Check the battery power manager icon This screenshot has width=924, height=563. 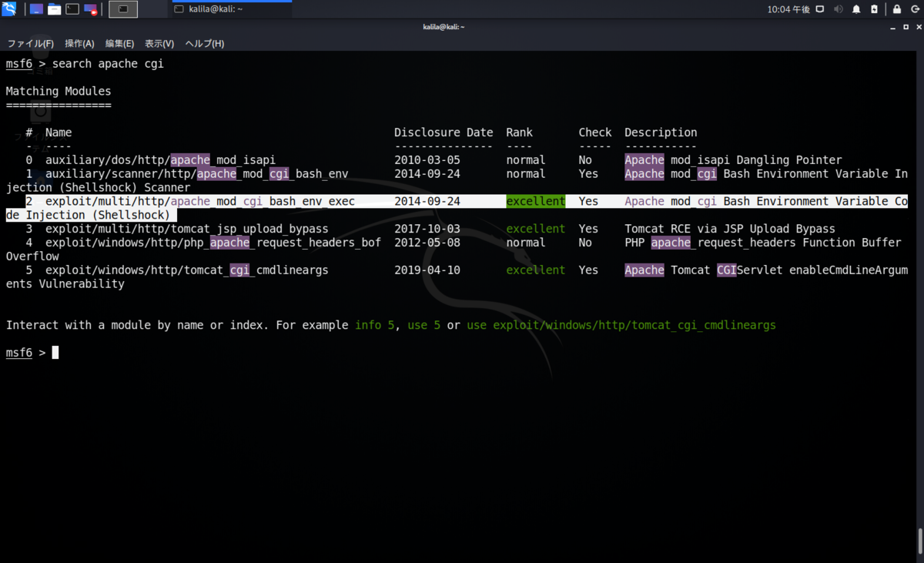874,9
